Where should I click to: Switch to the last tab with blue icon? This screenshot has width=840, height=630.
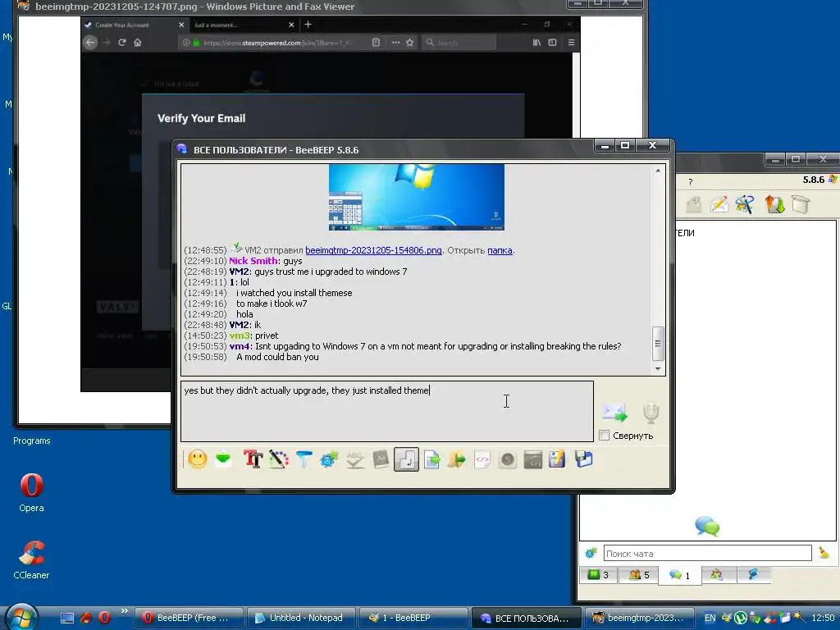pos(754,575)
